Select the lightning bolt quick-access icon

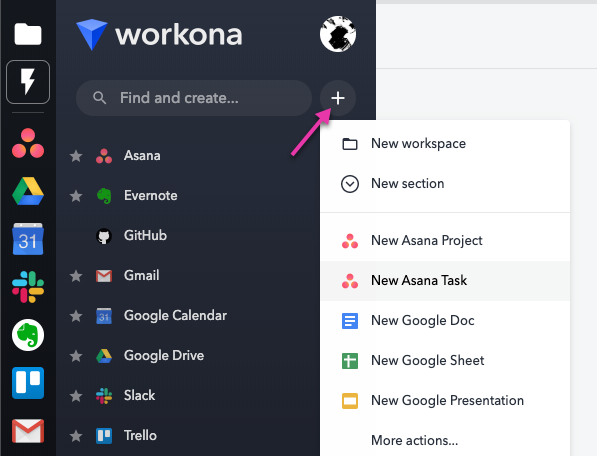coord(28,82)
